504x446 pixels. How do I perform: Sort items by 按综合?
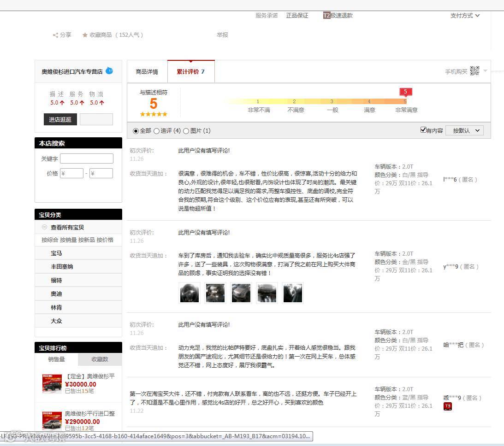(x=50, y=240)
